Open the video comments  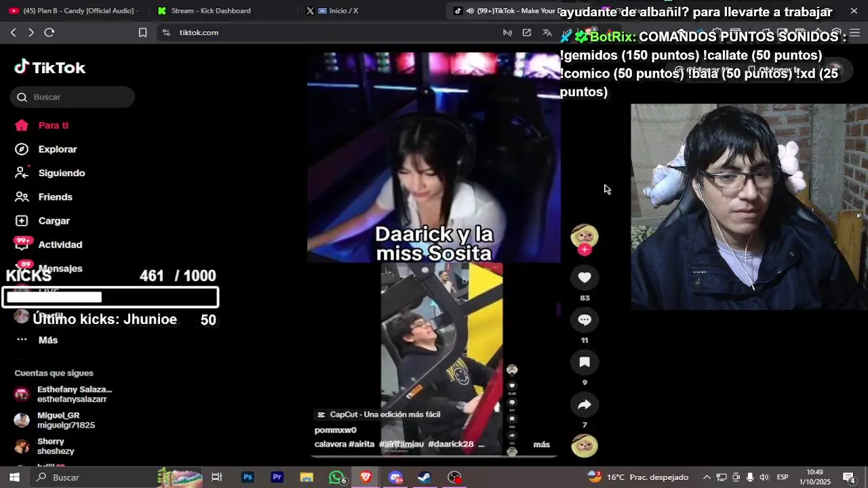(x=585, y=320)
